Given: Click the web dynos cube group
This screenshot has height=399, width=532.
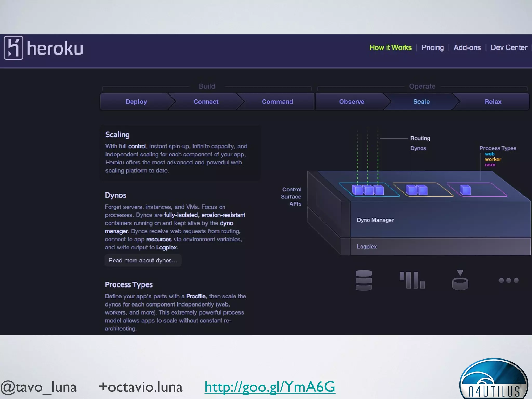Looking at the screenshot, I should coord(368,190).
